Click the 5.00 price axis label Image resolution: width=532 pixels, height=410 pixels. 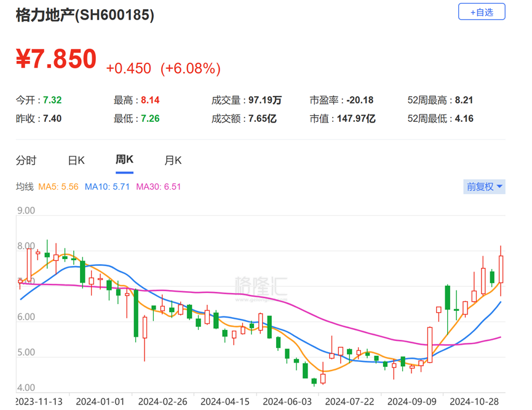26,352
